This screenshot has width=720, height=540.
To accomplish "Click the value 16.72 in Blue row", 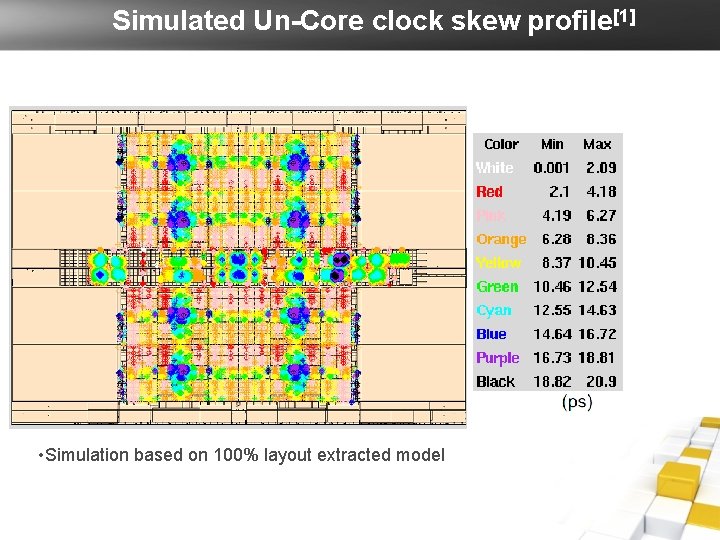I will point(597,334).
